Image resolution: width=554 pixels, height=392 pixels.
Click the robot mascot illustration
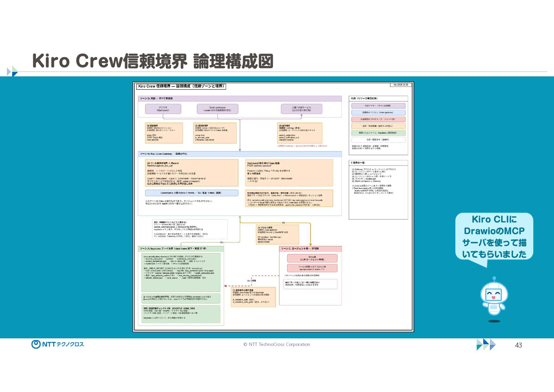point(494,300)
